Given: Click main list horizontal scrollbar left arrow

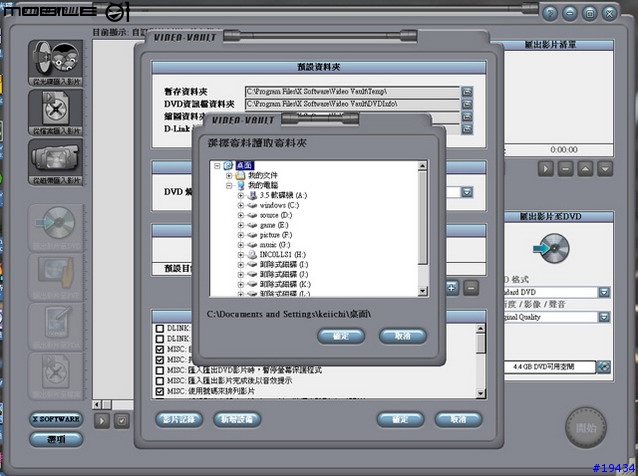Looking at the screenshot, I should (97, 404).
